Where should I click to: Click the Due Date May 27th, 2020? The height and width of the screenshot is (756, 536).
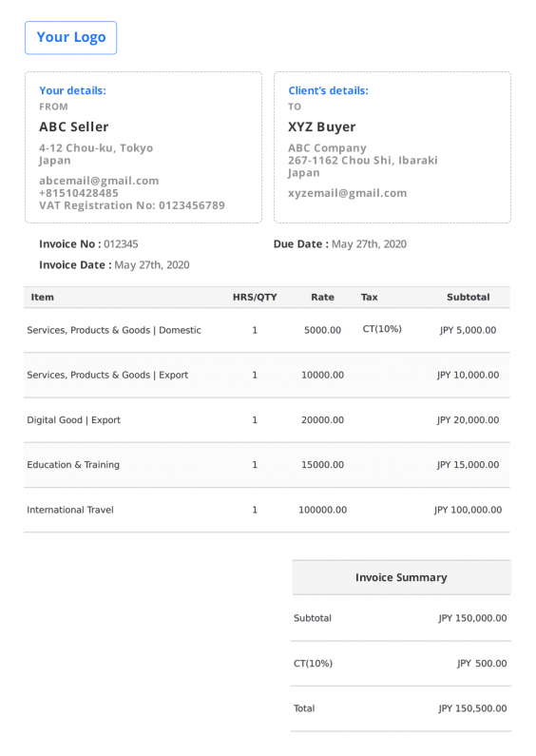[x=369, y=244]
